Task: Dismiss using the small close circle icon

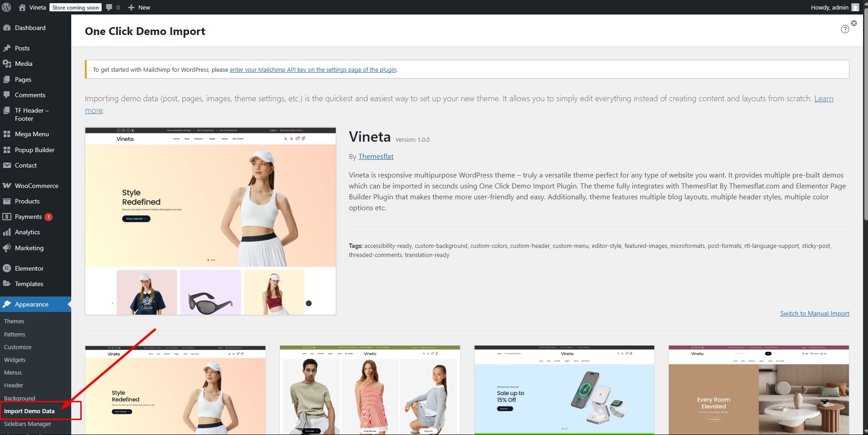Action: click(x=854, y=23)
